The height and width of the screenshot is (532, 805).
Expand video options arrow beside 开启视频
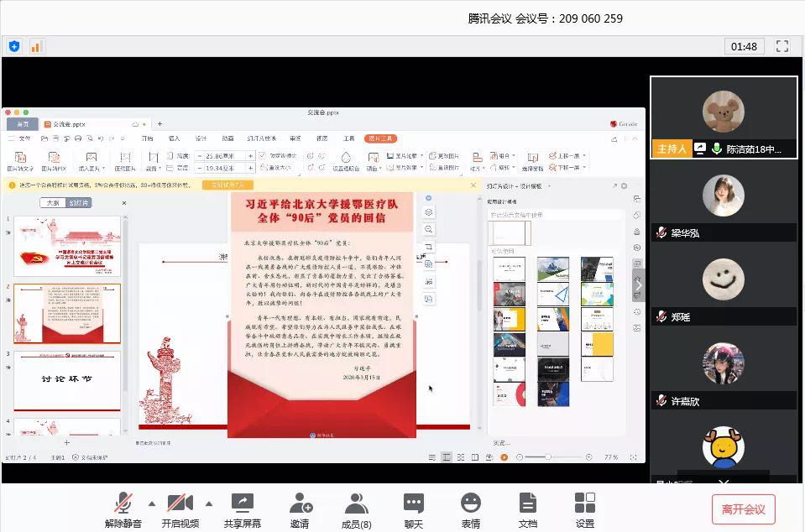point(209,504)
